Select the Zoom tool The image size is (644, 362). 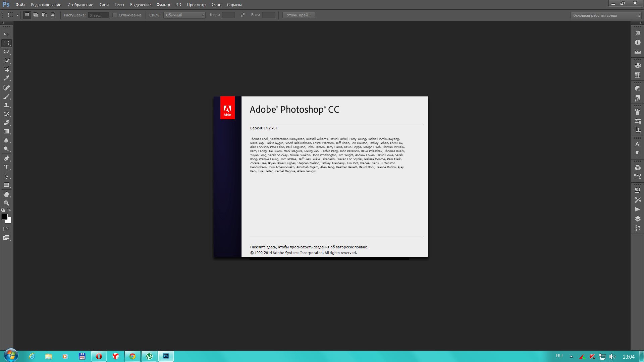pos(6,203)
